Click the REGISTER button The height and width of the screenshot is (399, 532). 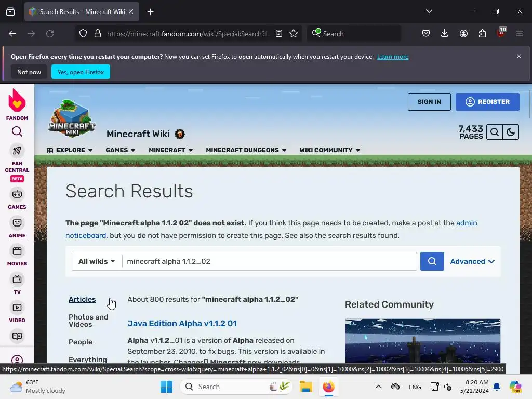pyautogui.click(x=487, y=102)
